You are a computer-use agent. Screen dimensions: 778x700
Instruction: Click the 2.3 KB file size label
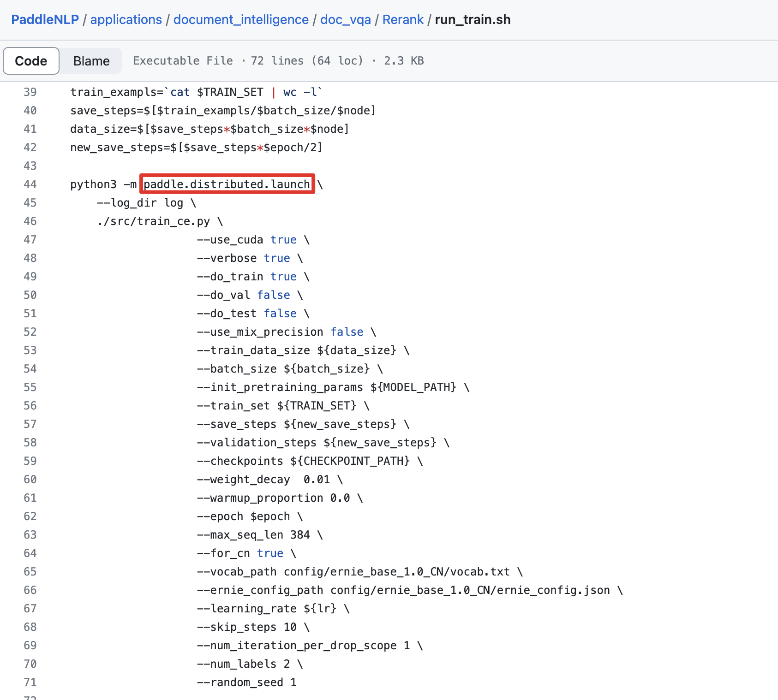point(403,60)
